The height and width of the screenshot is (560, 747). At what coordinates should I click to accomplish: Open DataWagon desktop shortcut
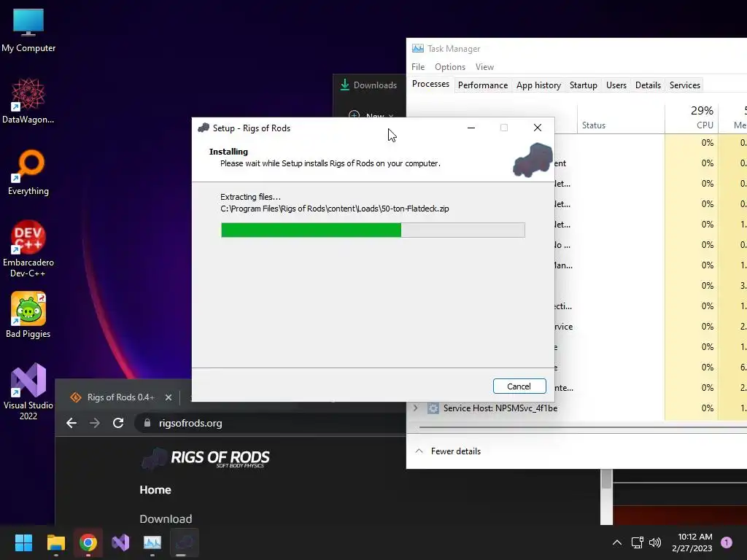click(28, 101)
